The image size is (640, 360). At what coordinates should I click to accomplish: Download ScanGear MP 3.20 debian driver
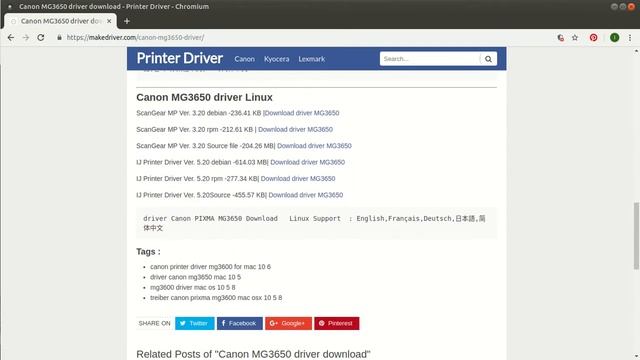302,113
